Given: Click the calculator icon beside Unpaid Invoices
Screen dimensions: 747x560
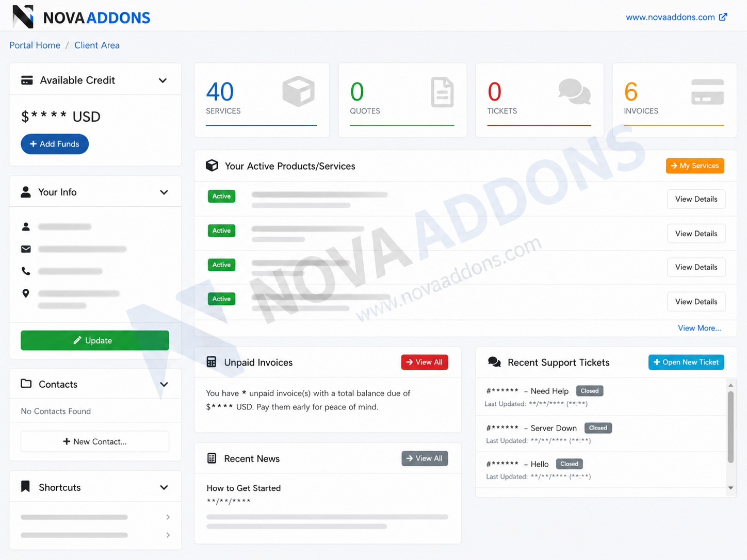Looking at the screenshot, I should pyautogui.click(x=212, y=362).
